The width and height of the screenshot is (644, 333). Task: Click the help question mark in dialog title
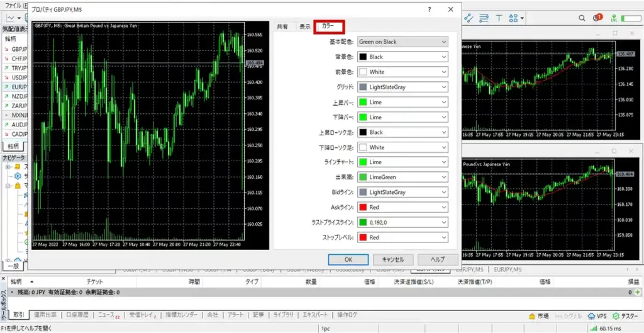[429, 9]
